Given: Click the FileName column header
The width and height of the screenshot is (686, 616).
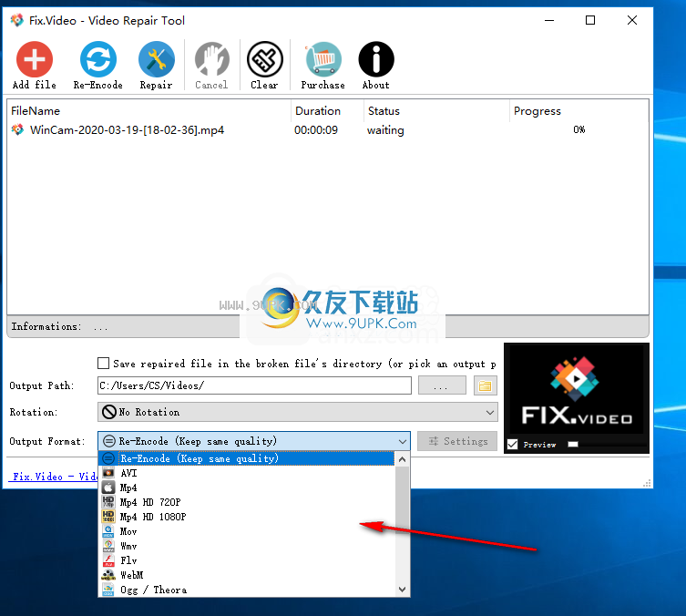Looking at the screenshot, I should coord(148,111).
